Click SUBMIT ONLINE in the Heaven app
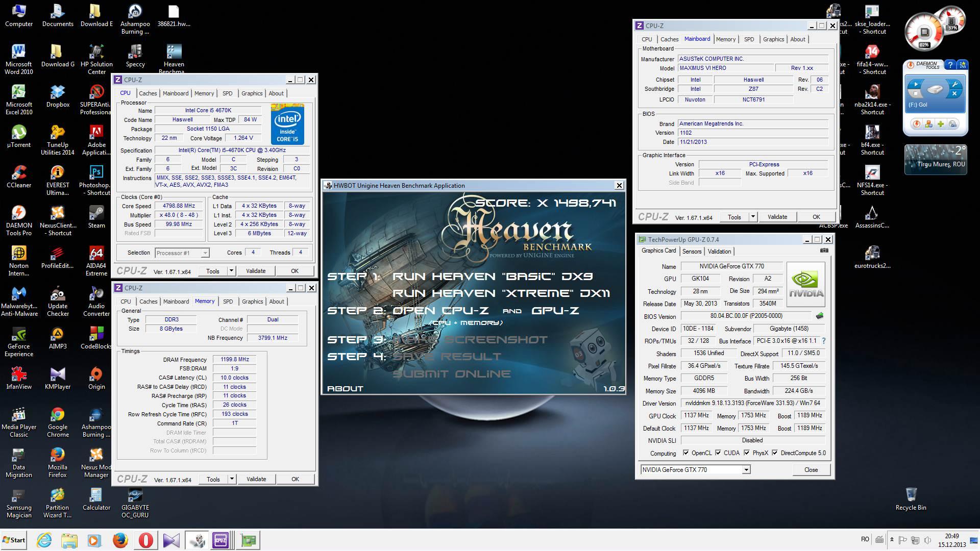980x551 pixels. click(452, 373)
